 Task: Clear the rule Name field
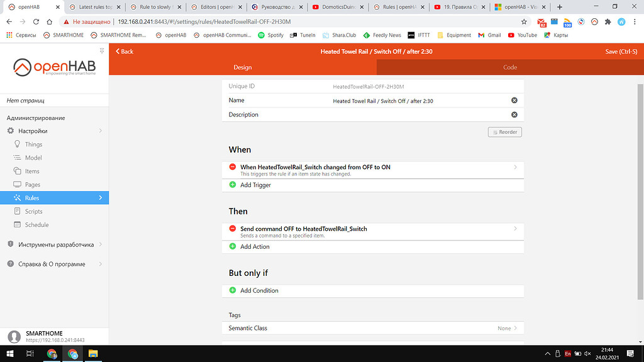[514, 99]
